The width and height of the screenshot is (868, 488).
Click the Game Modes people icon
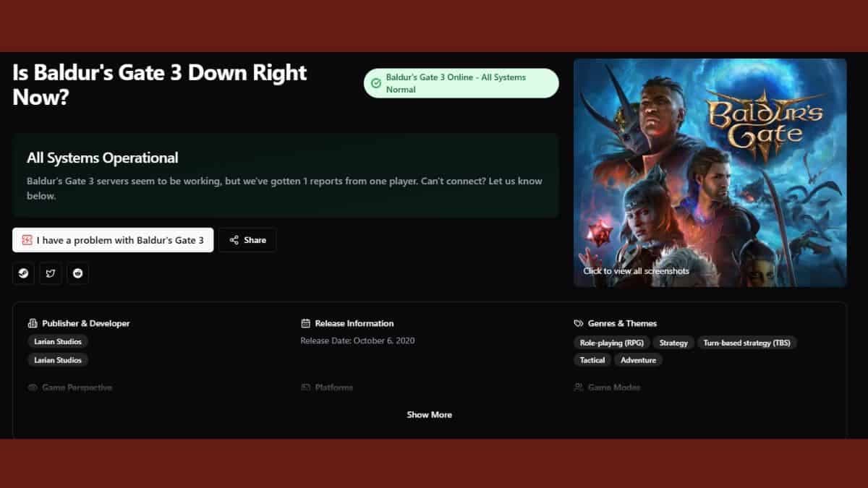click(578, 388)
